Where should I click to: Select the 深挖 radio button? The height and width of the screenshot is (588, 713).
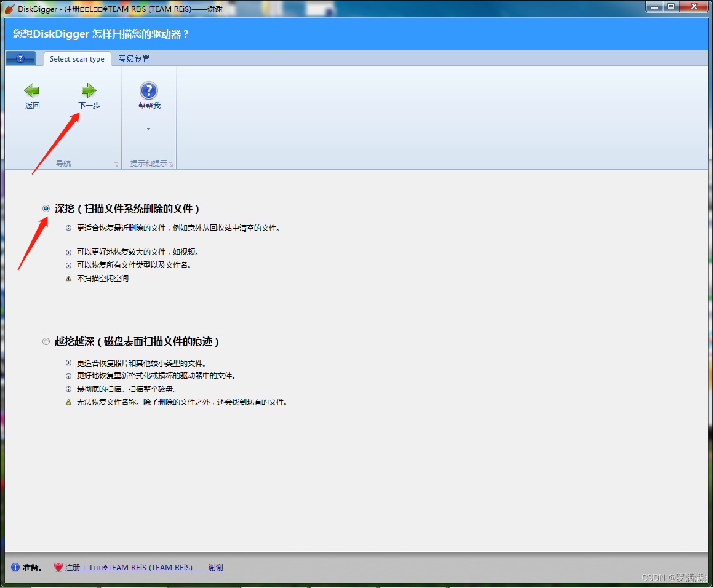46,209
